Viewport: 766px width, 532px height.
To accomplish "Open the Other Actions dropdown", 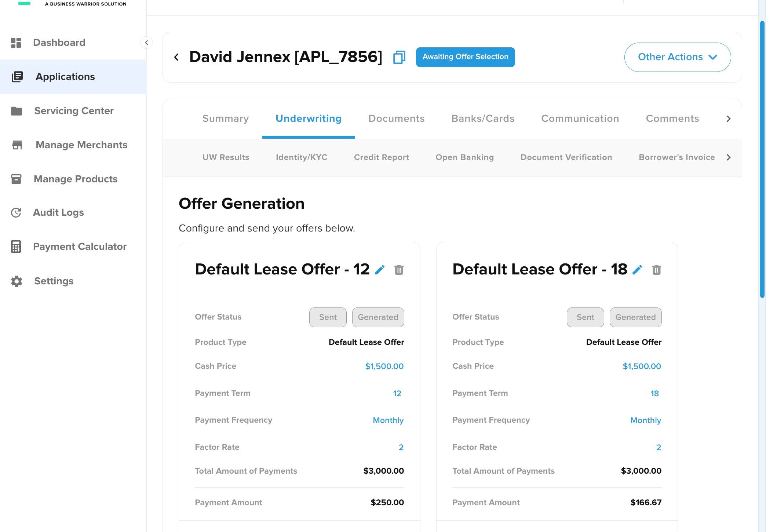I will (678, 57).
